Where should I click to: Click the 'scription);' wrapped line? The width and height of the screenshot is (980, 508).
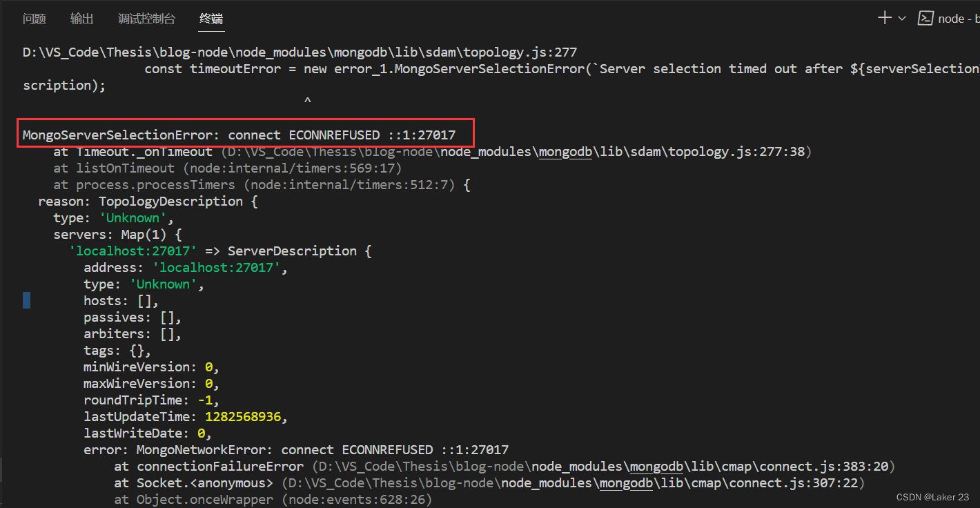[64, 85]
